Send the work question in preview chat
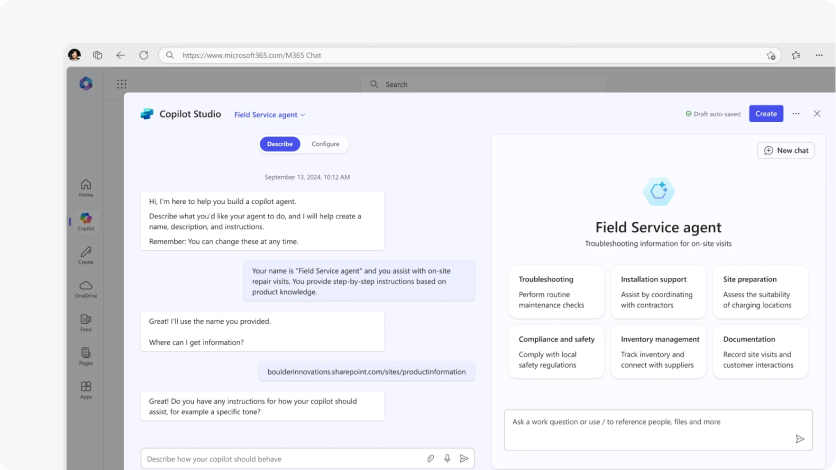This screenshot has height=470, width=836. (x=799, y=438)
